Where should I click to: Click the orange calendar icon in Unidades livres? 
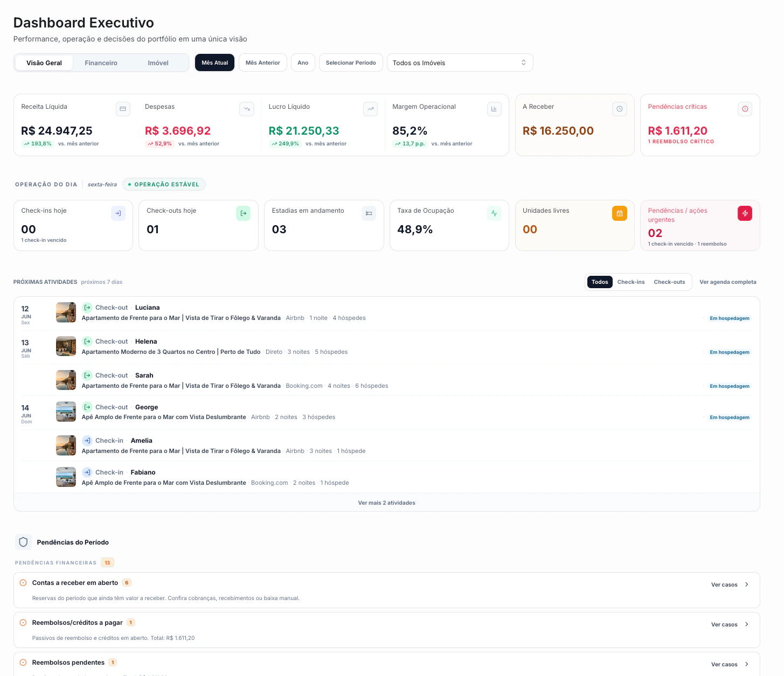(620, 213)
